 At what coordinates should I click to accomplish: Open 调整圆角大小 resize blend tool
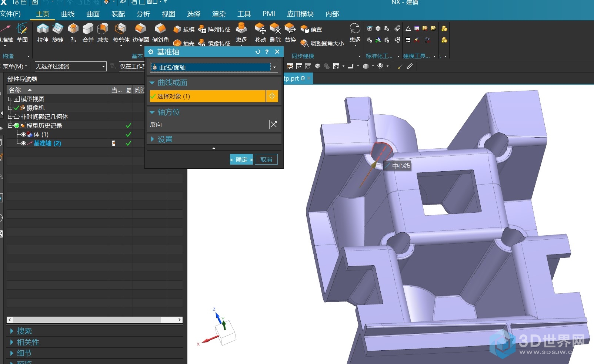click(x=322, y=43)
